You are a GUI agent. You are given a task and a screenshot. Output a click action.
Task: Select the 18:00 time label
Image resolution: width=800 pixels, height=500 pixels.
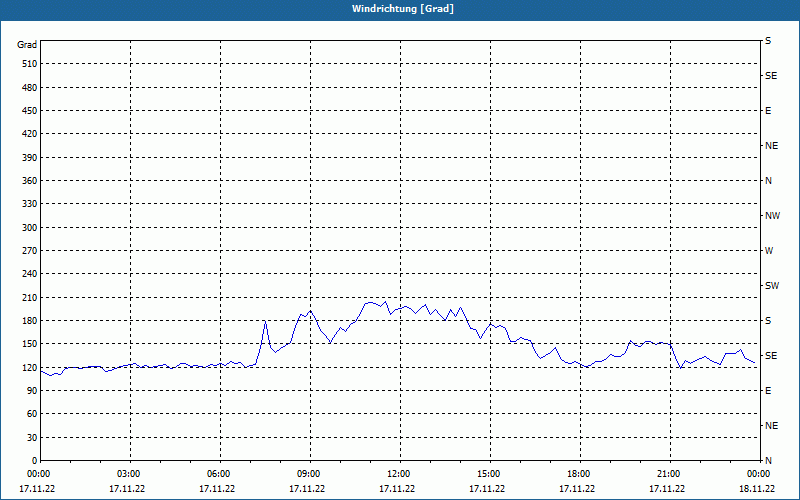coord(578,474)
